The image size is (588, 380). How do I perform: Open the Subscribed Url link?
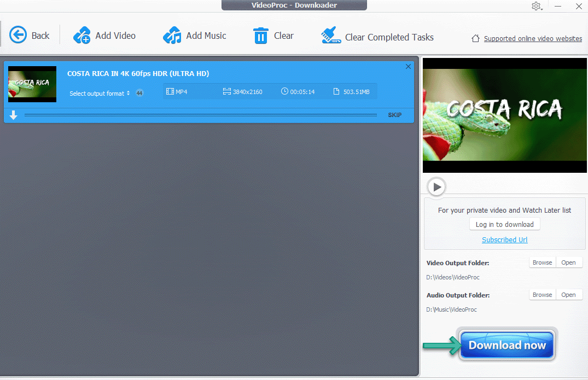coord(504,239)
